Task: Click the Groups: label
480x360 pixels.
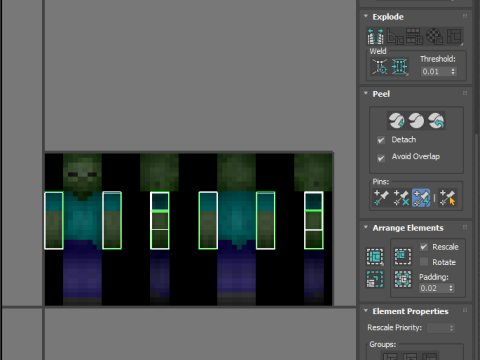Action: coord(382,344)
